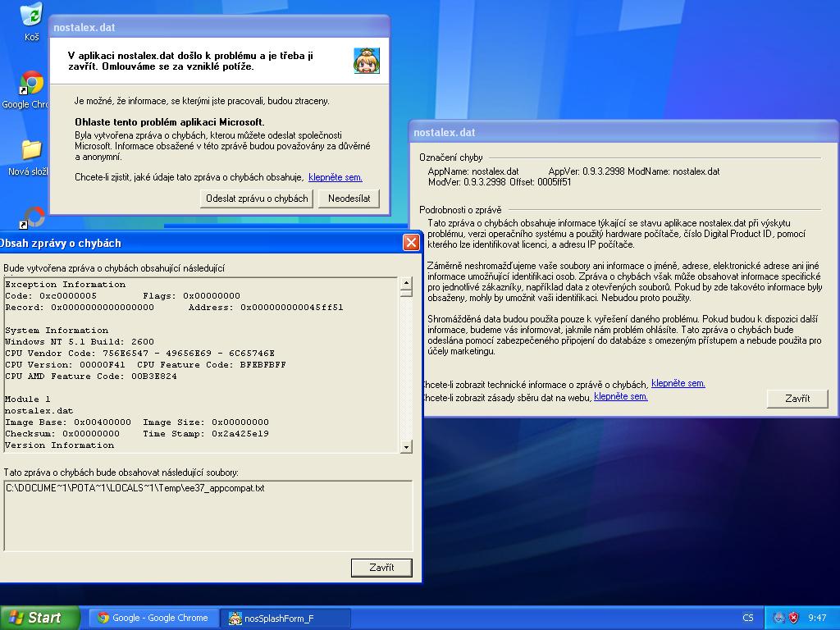Click 'Image Size: 0x00000000' text

[x=206, y=422]
